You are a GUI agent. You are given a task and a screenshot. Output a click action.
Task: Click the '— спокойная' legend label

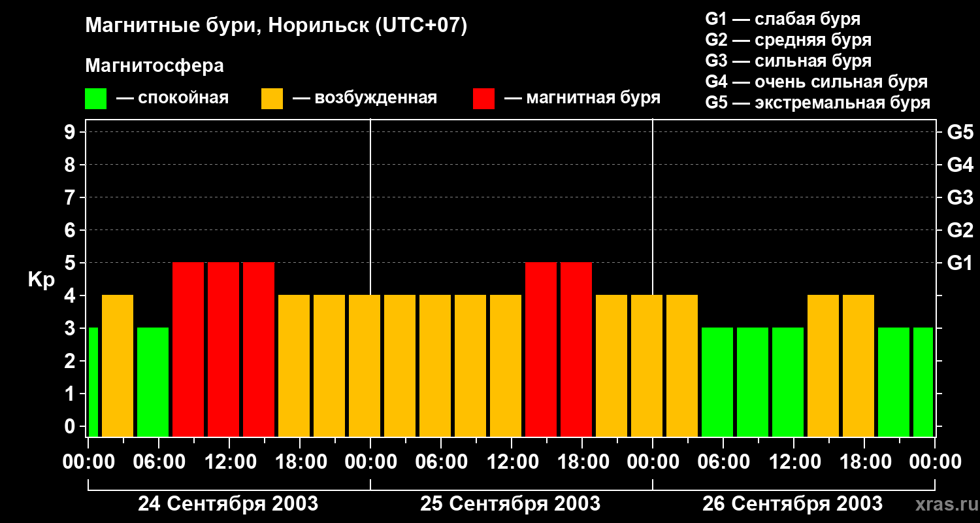coord(172,98)
